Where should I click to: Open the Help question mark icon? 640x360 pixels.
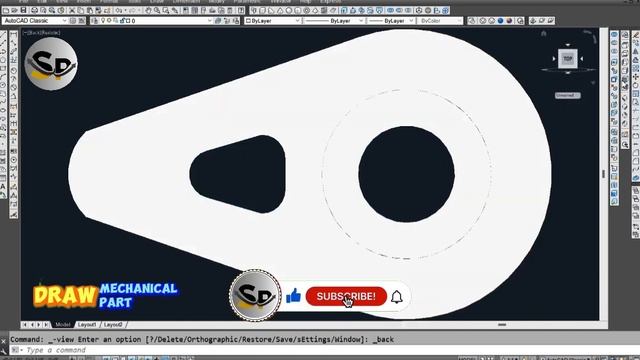tap(241, 10)
